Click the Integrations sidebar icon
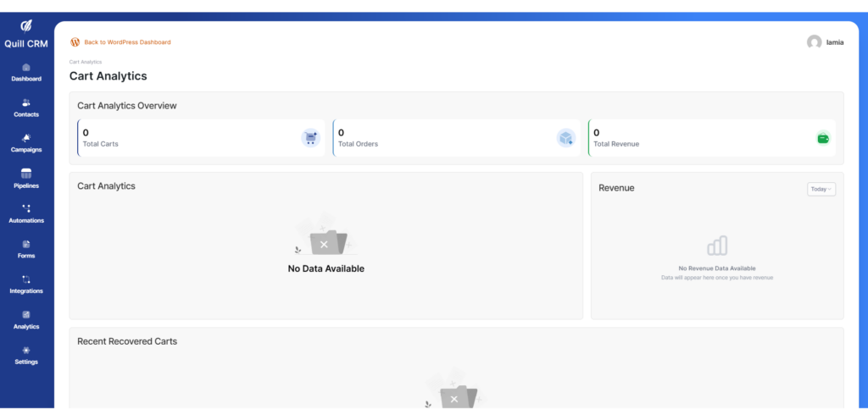Image resolution: width=868 pixels, height=409 pixels. pos(26,279)
